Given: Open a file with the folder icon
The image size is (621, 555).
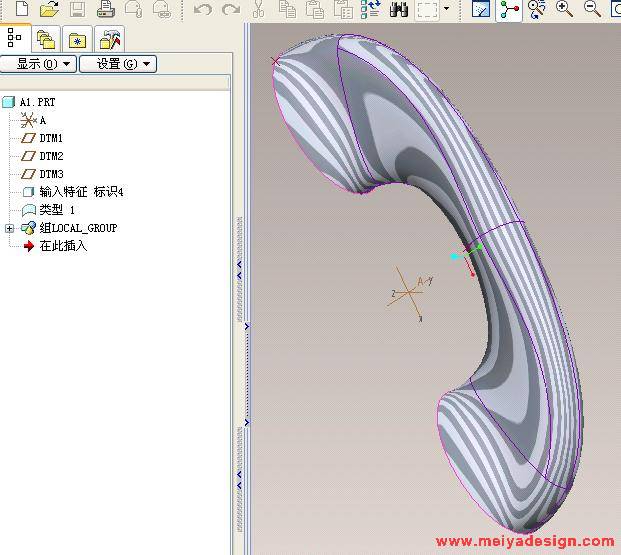Looking at the screenshot, I should [49, 9].
